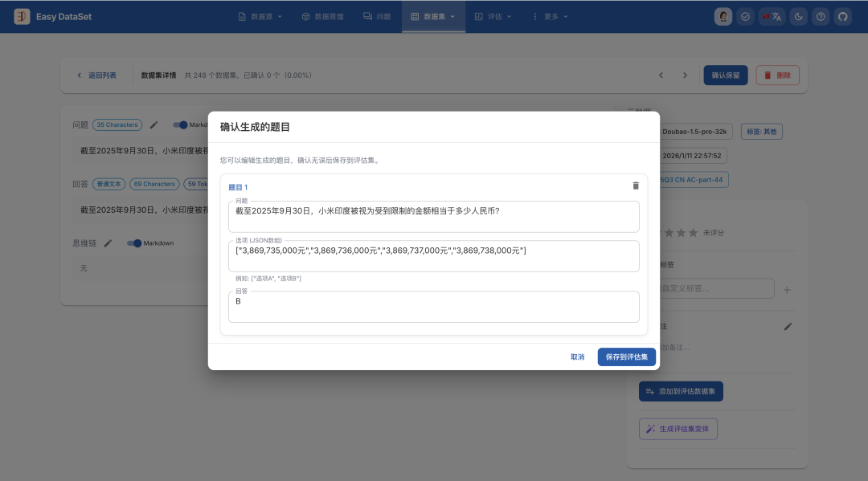Viewport: 868px width, 481px height.
Task: Click the Doubao-1.5-pro-32k model chip
Action: click(x=694, y=132)
